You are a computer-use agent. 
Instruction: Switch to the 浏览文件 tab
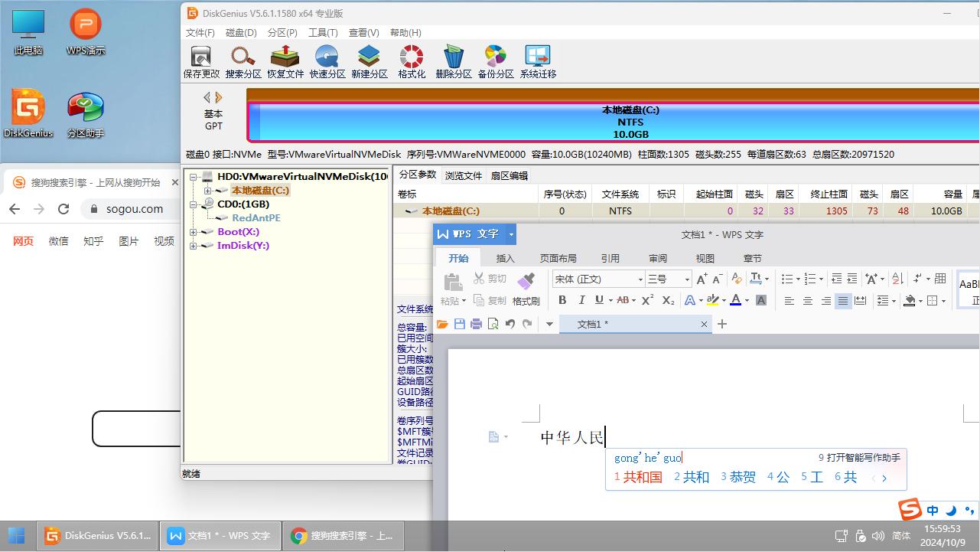pos(464,175)
